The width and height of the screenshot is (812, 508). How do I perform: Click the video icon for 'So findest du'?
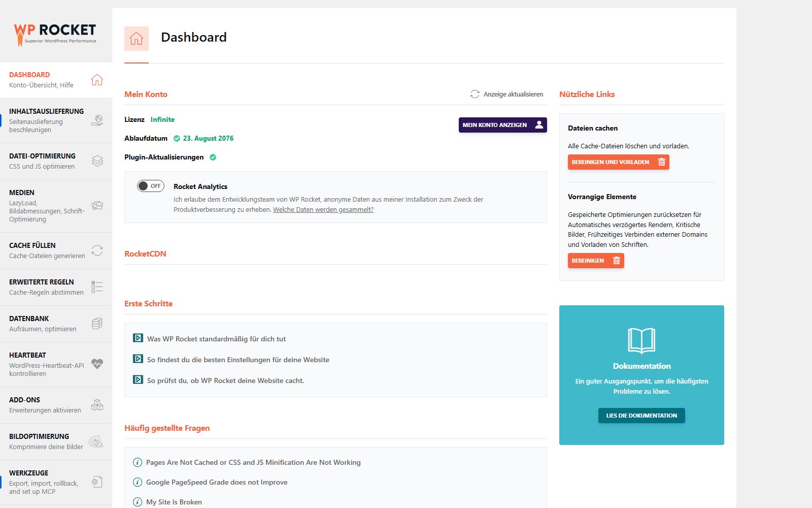pyautogui.click(x=138, y=359)
